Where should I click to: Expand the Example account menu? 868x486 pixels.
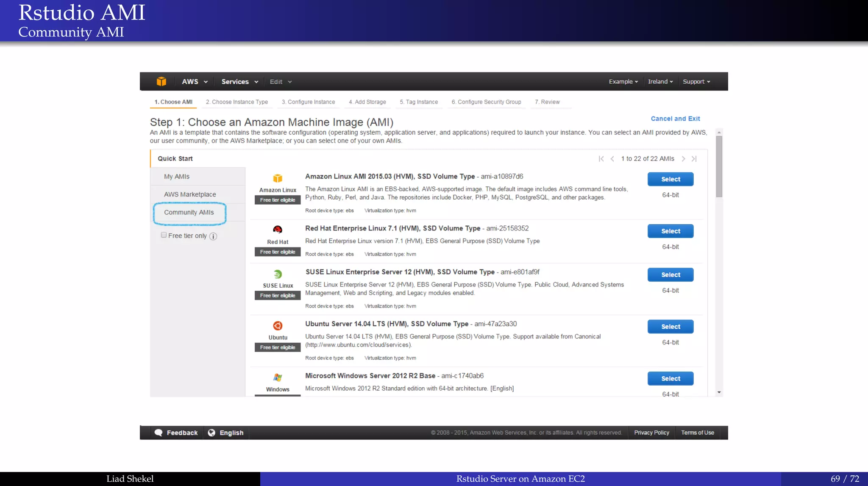(623, 82)
